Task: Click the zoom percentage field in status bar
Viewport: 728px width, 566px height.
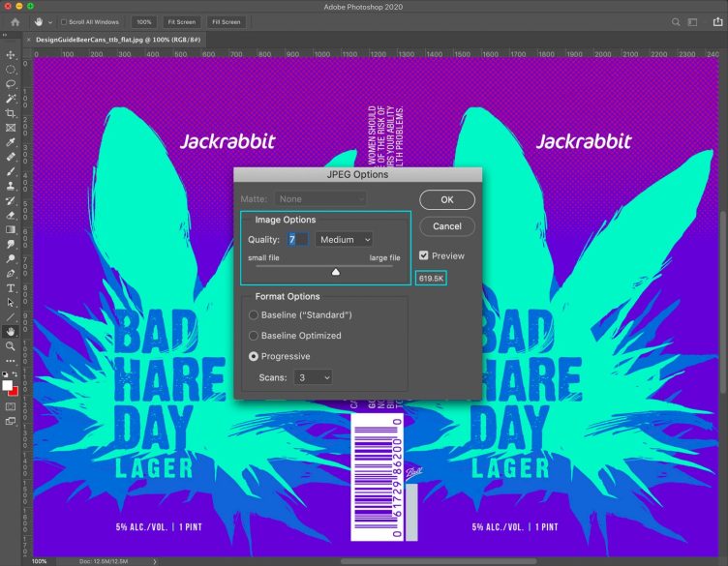Action: tap(40, 561)
